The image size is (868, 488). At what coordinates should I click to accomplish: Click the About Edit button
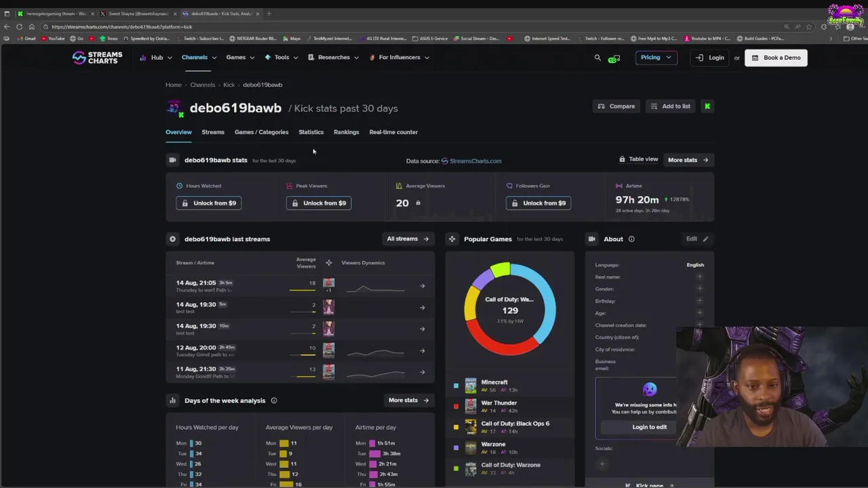click(696, 239)
